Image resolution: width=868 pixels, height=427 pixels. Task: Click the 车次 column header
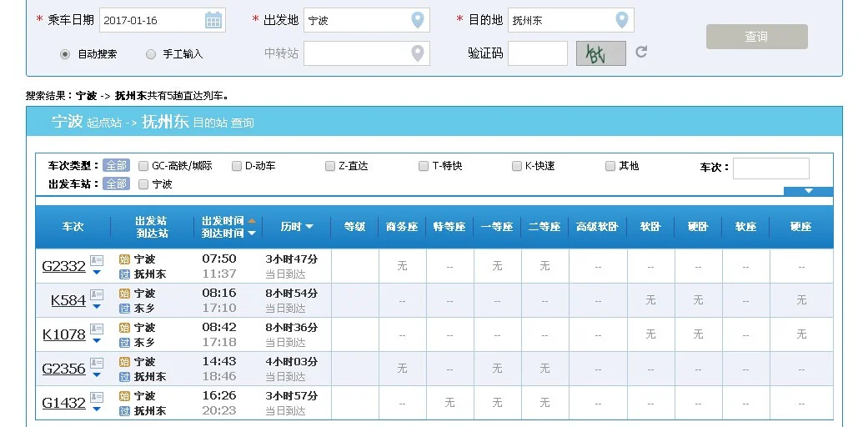pyautogui.click(x=73, y=227)
